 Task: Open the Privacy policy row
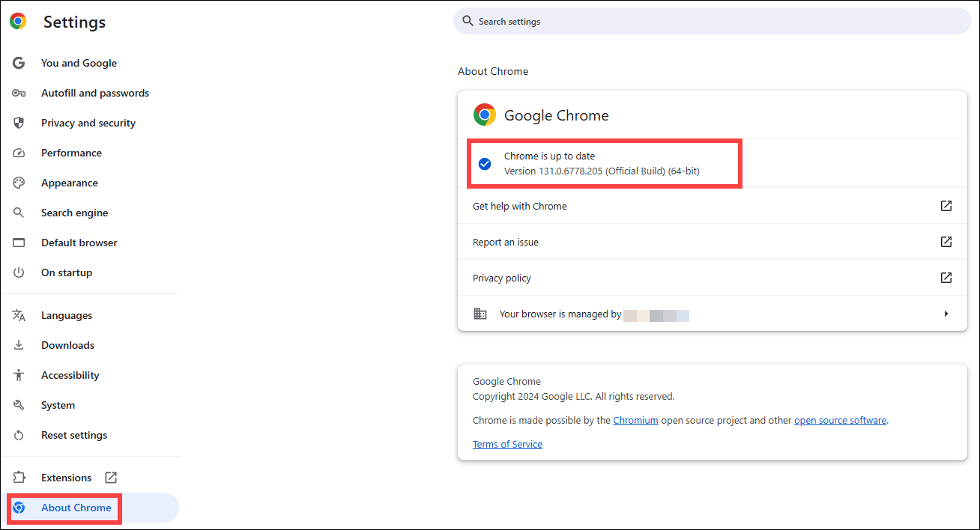click(502, 278)
